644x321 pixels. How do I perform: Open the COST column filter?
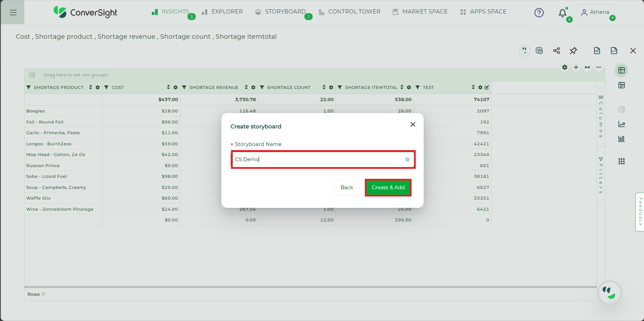point(107,88)
